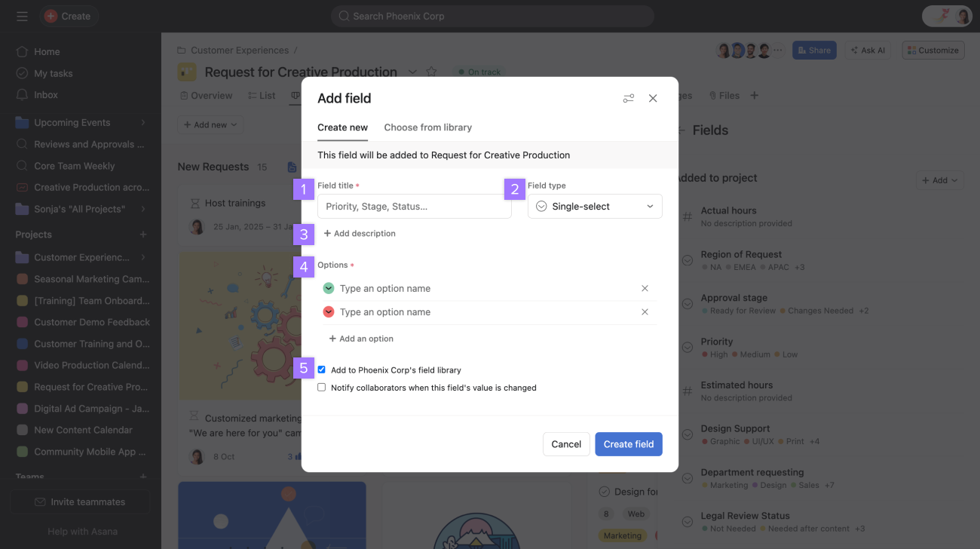This screenshot has width=980, height=549.
Task: Open the Add dropdown in the Fields panel
Action: point(939,180)
